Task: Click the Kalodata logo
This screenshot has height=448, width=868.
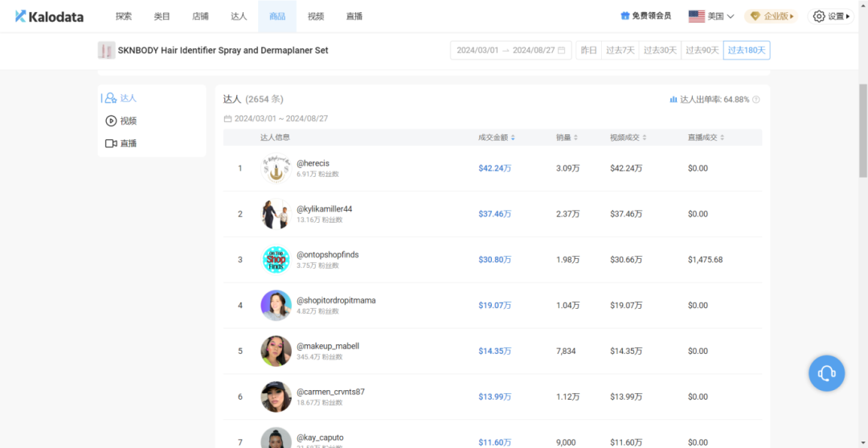Action: (49, 17)
